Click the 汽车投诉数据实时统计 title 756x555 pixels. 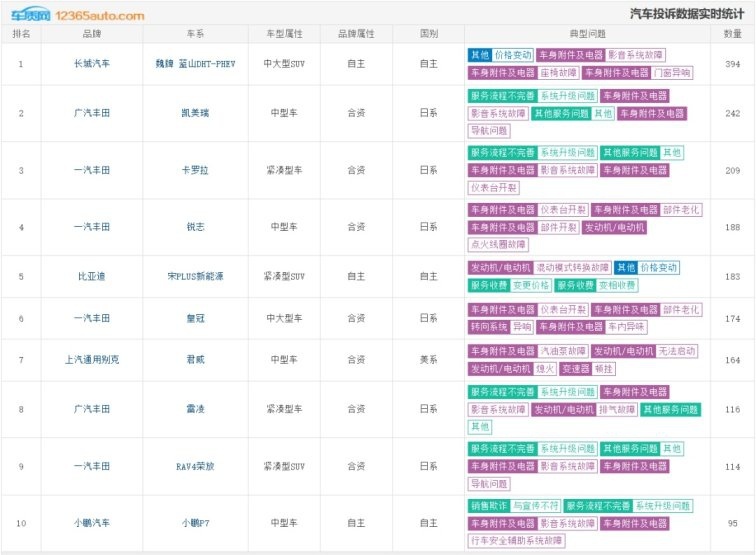[687, 14]
